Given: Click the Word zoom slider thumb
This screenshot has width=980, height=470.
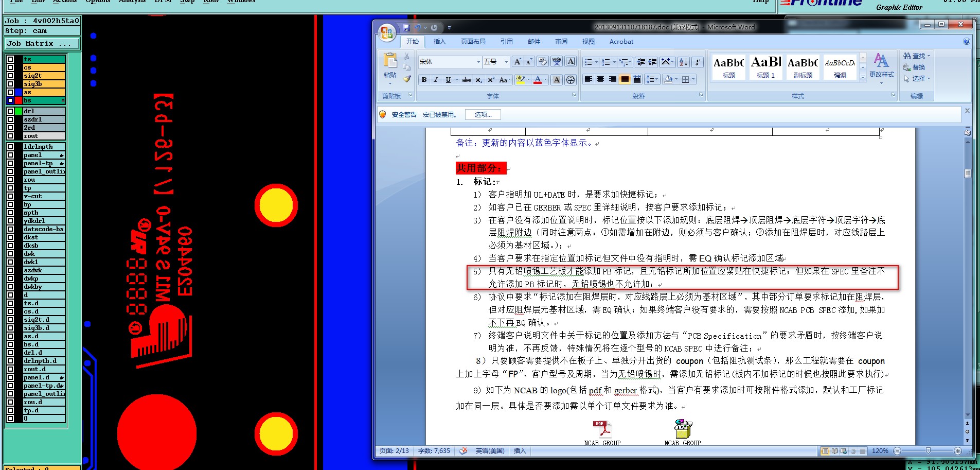Looking at the screenshot, I should [928, 451].
